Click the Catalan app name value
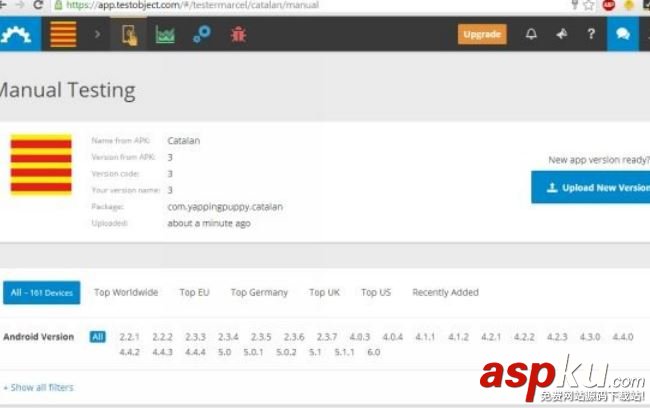650x408 pixels. (184, 141)
